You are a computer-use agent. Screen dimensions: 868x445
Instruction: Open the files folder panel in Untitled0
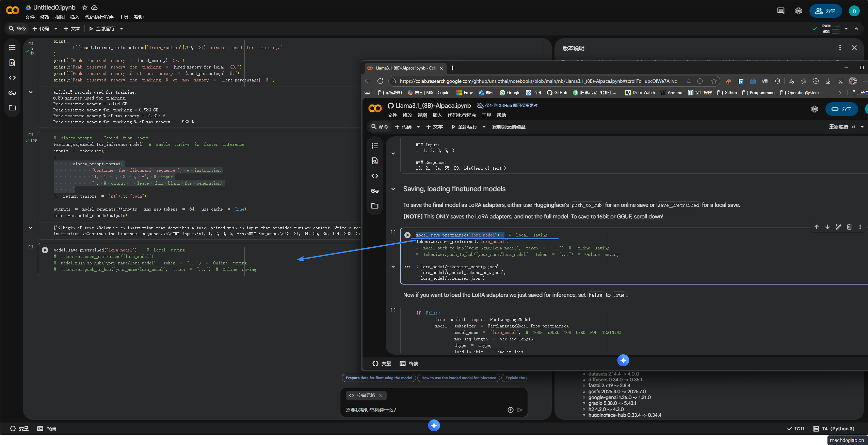tap(12, 108)
